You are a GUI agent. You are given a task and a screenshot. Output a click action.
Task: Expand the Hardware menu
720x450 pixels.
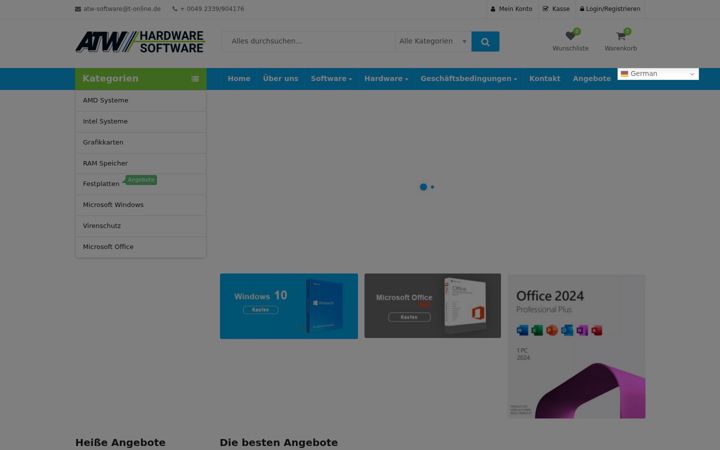tap(386, 79)
